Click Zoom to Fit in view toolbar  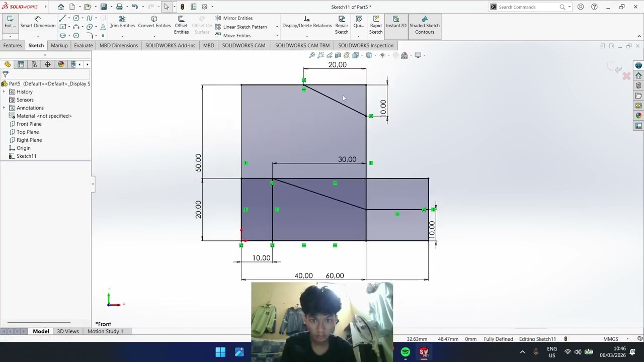click(312, 55)
